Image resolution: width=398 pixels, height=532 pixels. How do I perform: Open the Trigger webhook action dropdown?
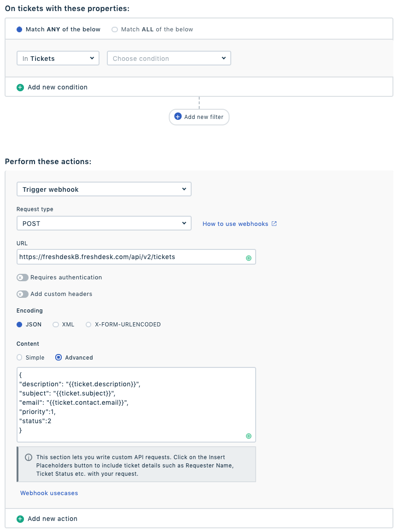click(104, 189)
